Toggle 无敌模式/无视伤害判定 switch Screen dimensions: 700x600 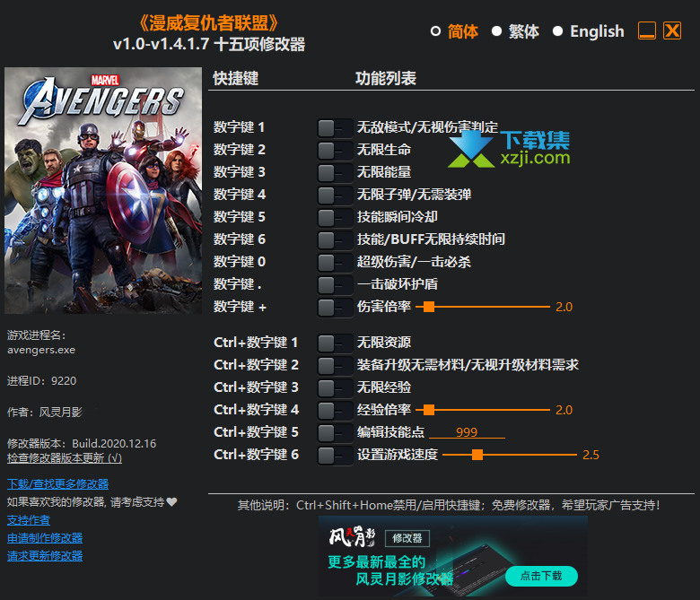(335, 128)
